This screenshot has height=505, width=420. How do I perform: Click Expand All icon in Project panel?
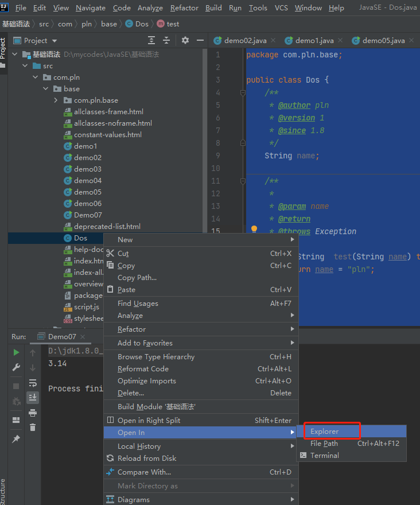(151, 40)
